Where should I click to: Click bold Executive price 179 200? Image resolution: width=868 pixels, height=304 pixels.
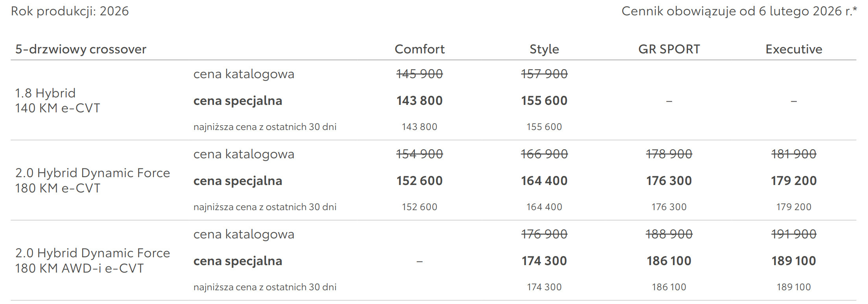coord(794,181)
